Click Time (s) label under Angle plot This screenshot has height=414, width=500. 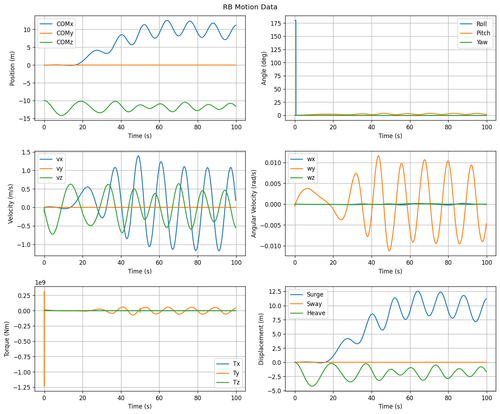pos(391,136)
